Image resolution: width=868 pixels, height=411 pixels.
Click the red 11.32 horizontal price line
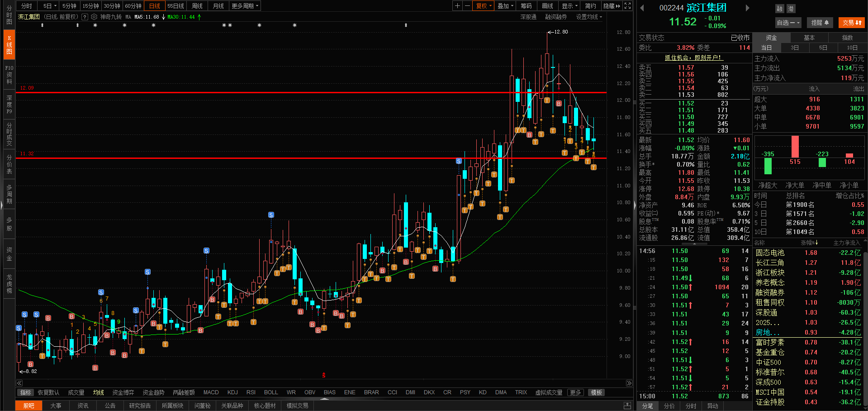click(x=311, y=158)
